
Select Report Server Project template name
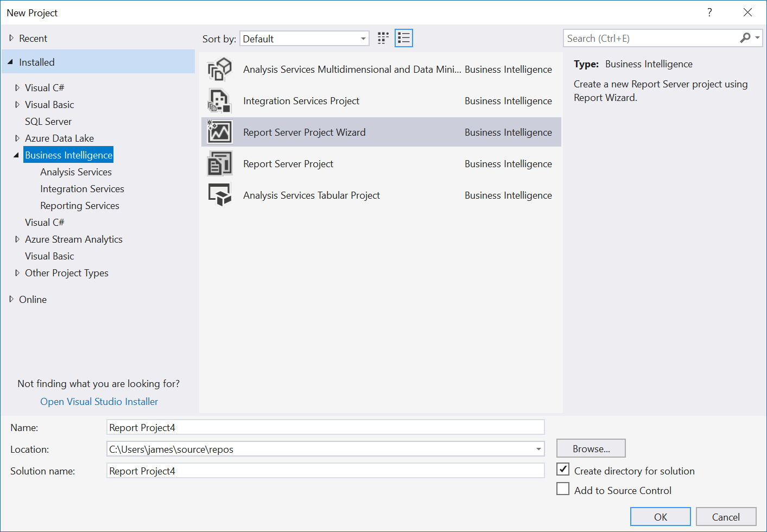click(x=288, y=164)
